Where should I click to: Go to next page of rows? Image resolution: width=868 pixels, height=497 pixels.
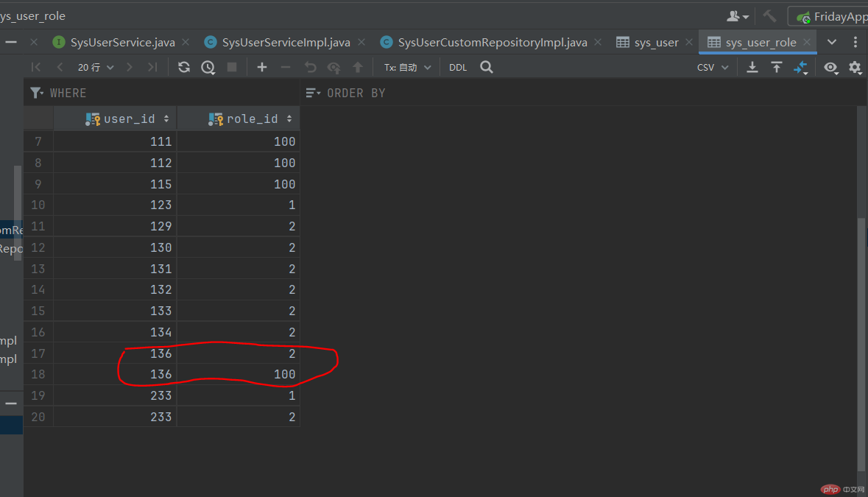coord(130,67)
